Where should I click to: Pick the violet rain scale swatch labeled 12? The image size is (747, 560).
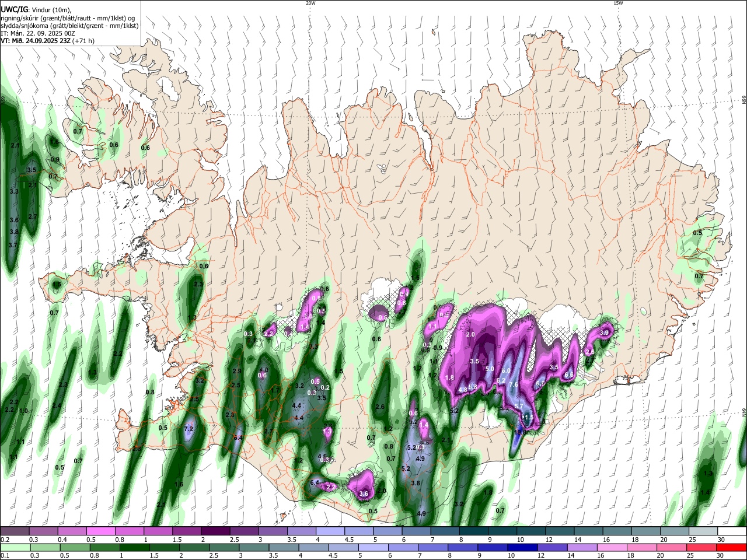(552, 547)
